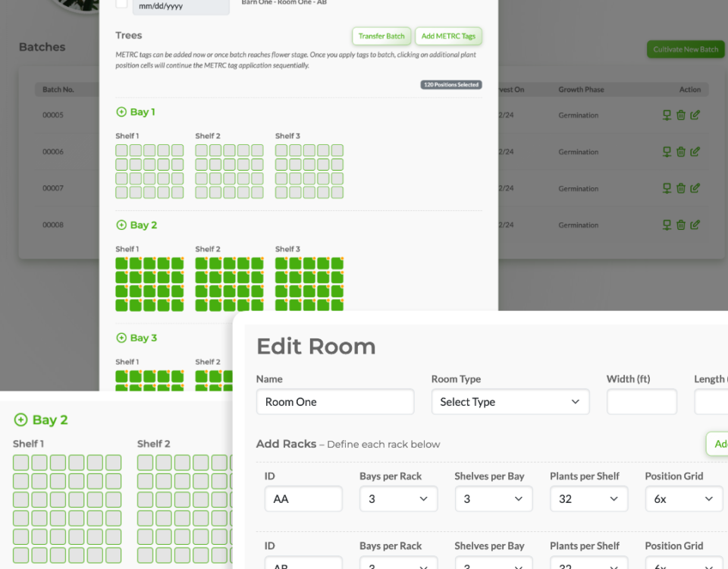728x569 pixels.
Task: Select first plant position in Bay 1 Shelf 1
Action: click(122, 150)
